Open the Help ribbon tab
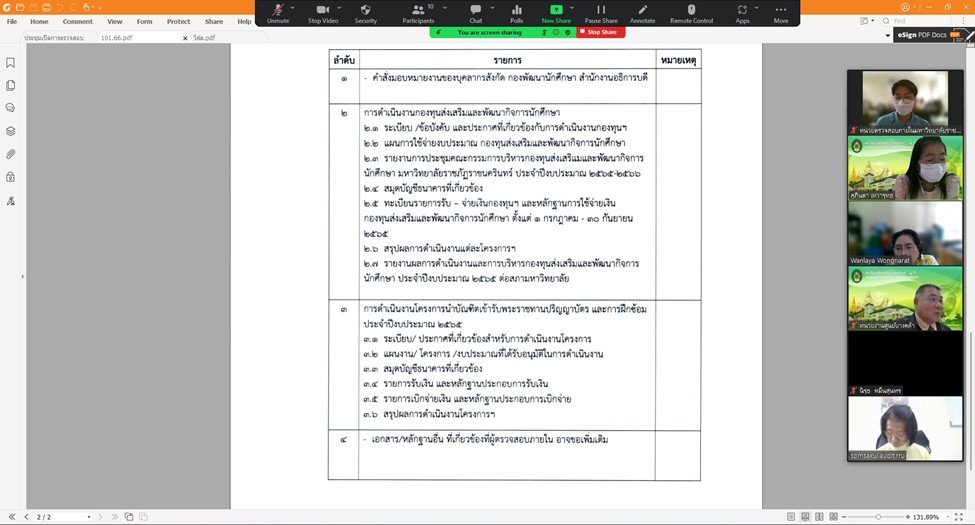 (244, 21)
